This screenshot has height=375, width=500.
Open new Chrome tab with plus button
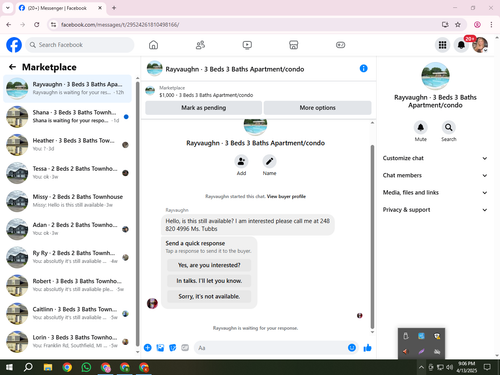point(114,8)
